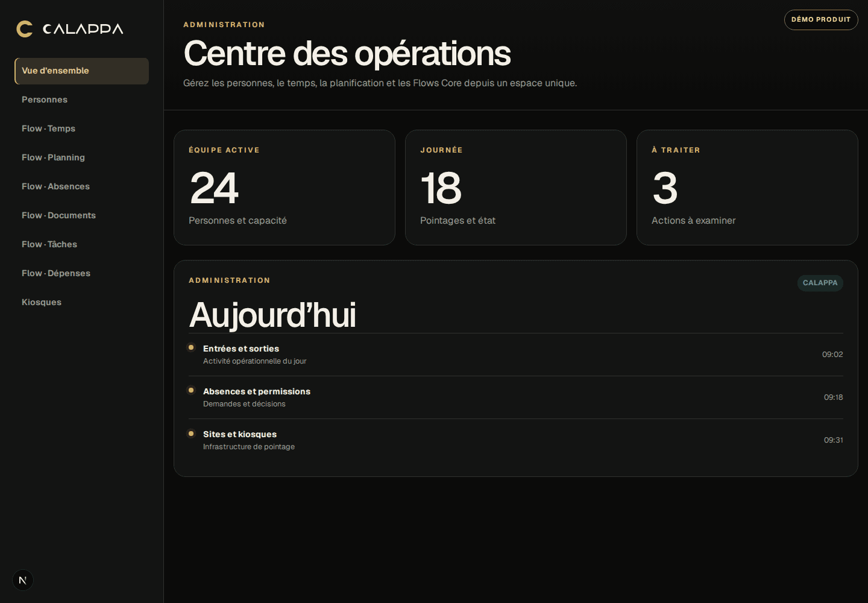Image resolution: width=868 pixels, height=603 pixels.
Task: Select the Absences et permissions entry
Action: coord(516,397)
